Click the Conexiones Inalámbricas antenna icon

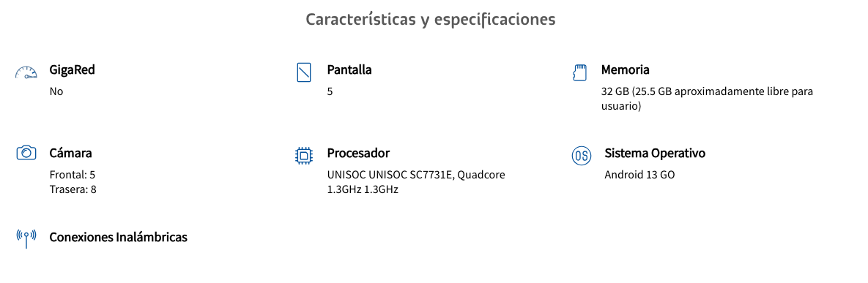pos(26,238)
